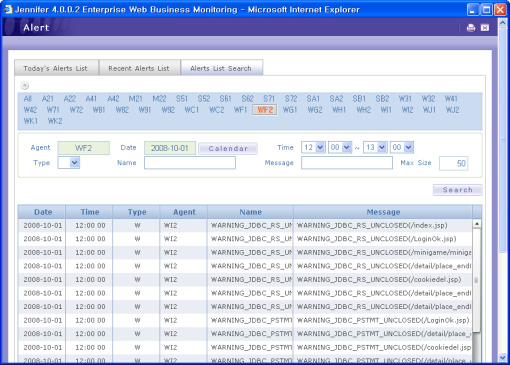Choose agent A22
This screenshot has width=510, height=365.
click(x=70, y=99)
